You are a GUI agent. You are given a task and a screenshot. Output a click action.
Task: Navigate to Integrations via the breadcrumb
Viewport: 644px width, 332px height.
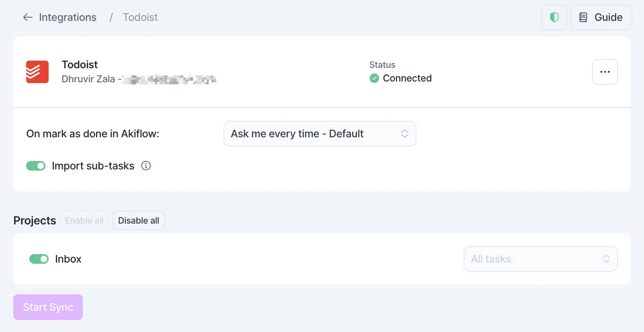[68, 17]
